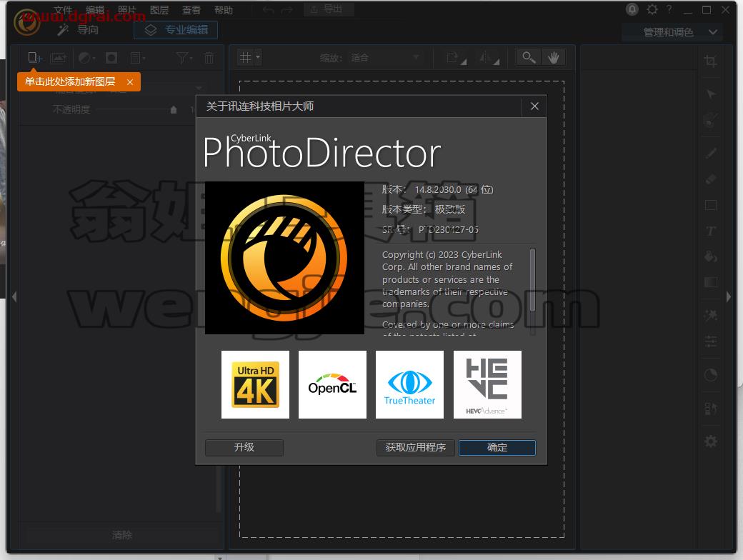The height and width of the screenshot is (560, 743).
Task: Switch to the 导向 guided mode
Action: pyautogui.click(x=78, y=30)
